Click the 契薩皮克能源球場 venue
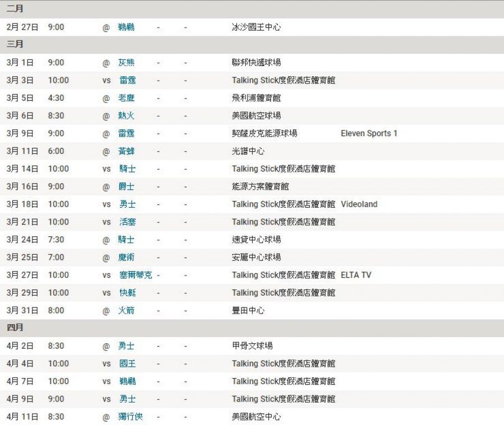The height and width of the screenshot is (425, 504). point(264,133)
